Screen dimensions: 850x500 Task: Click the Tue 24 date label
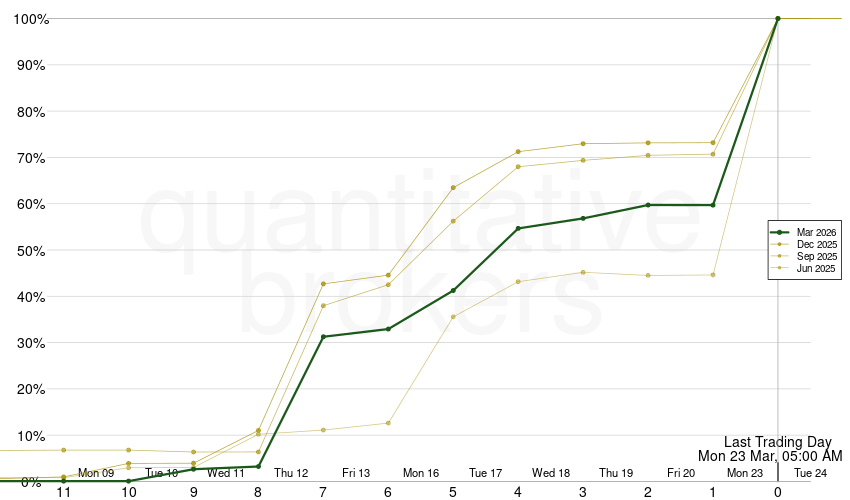pyautogui.click(x=810, y=473)
